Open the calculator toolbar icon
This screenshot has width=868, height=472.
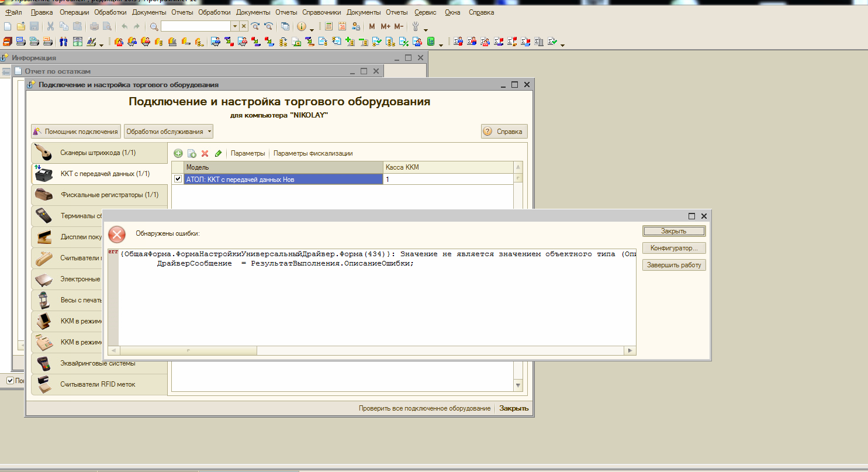click(329, 26)
